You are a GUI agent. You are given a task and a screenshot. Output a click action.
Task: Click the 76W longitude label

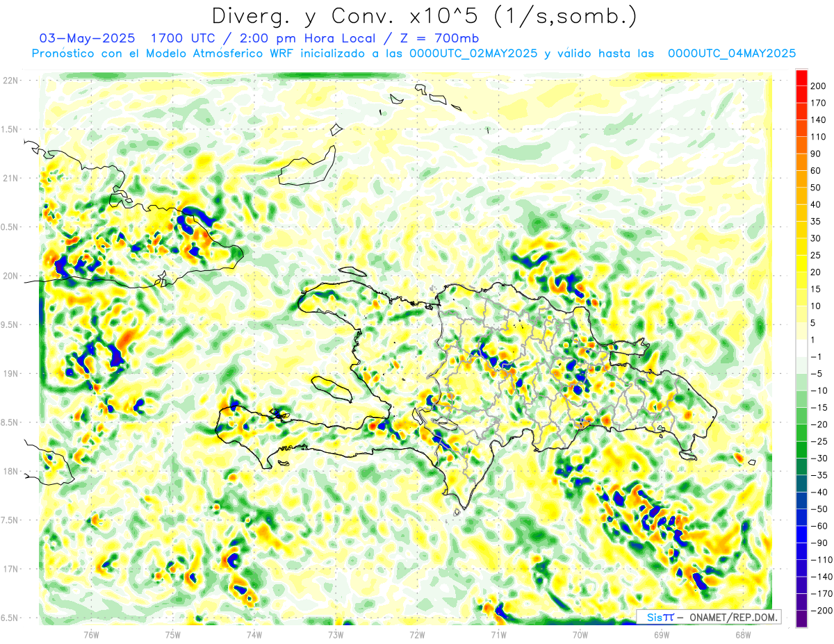pos(91,634)
